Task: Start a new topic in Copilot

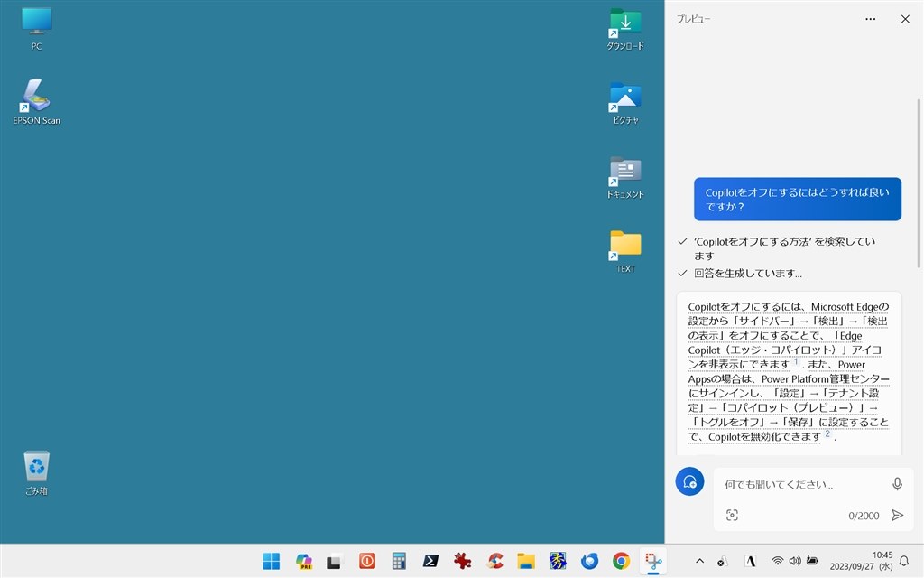Action: 689,482
